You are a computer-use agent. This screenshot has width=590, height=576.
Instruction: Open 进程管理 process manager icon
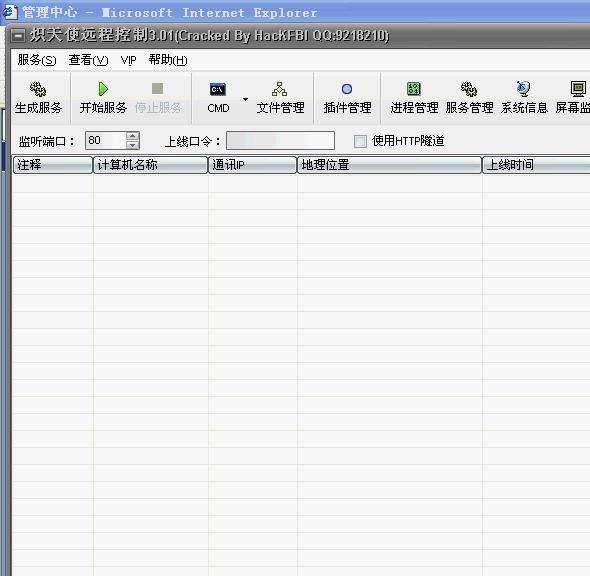point(414,89)
